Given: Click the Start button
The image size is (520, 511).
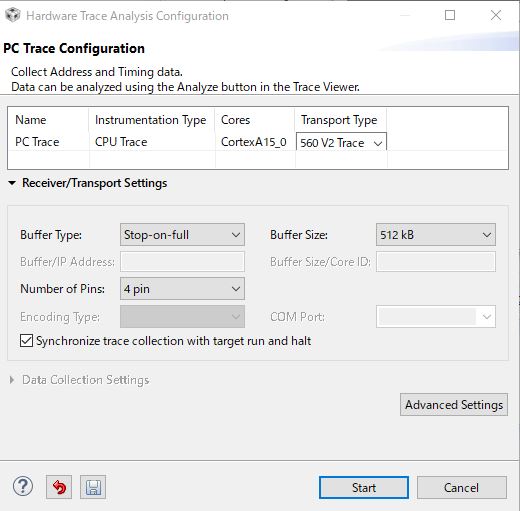Looking at the screenshot, I should tap(364, 488).
